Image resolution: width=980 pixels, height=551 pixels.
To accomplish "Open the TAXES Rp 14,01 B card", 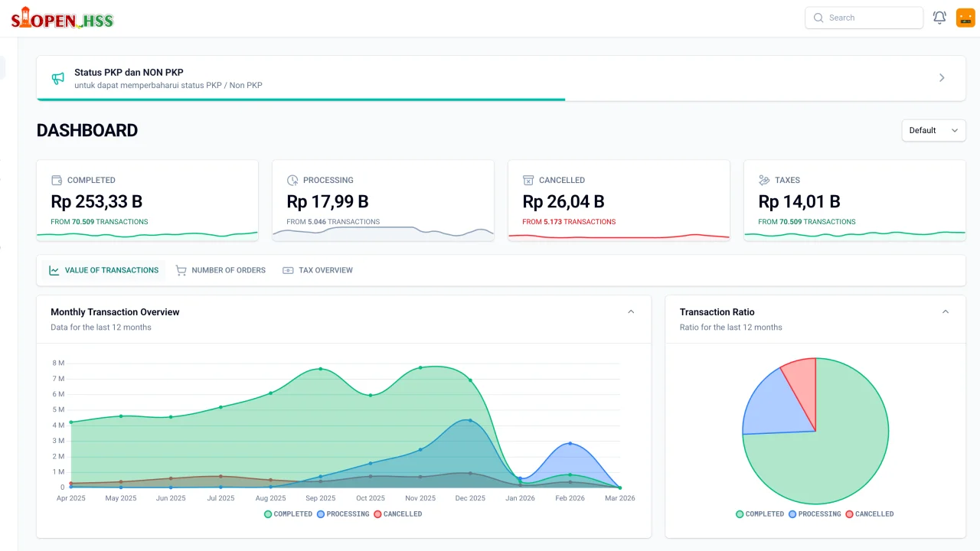I will [x=854, y=201].
